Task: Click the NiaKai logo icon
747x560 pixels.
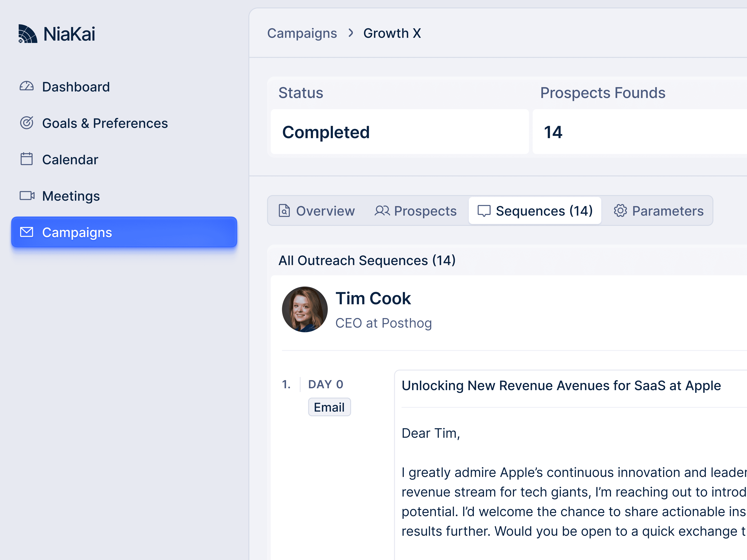Action: pyautogui.click(x=28, y=34)
